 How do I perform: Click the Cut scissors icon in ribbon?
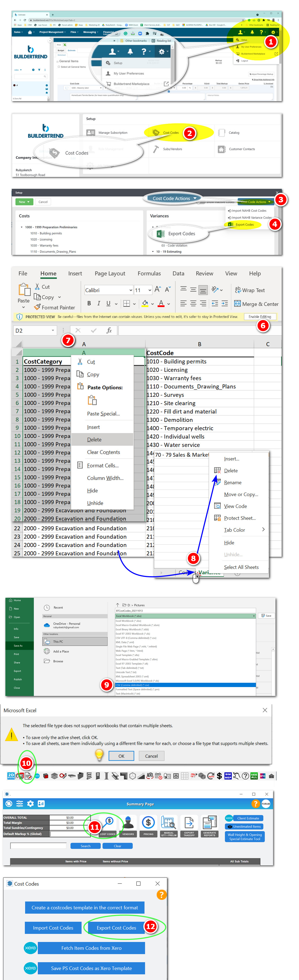(37, 286)
